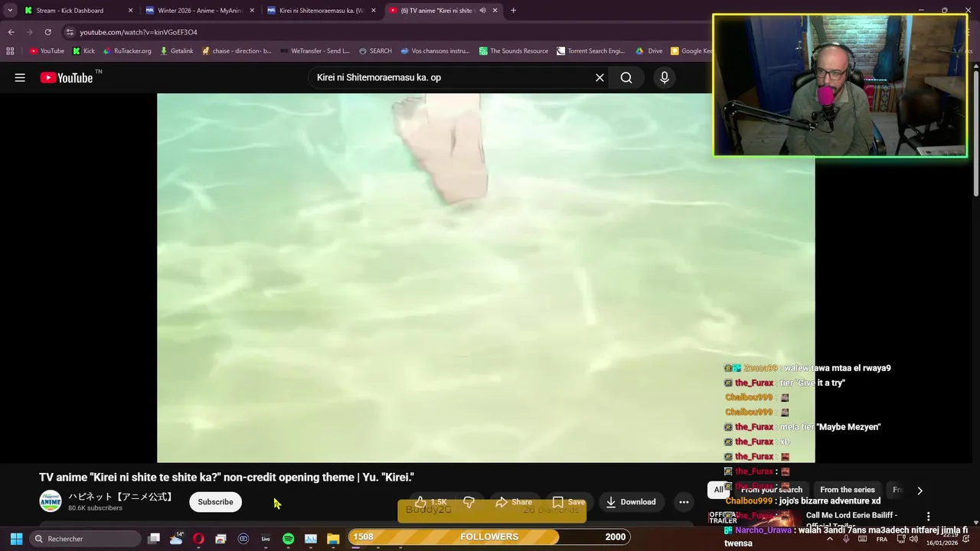Open a new browser tab
The width and height of the screenshot is (980, 551).
(513, 11)
